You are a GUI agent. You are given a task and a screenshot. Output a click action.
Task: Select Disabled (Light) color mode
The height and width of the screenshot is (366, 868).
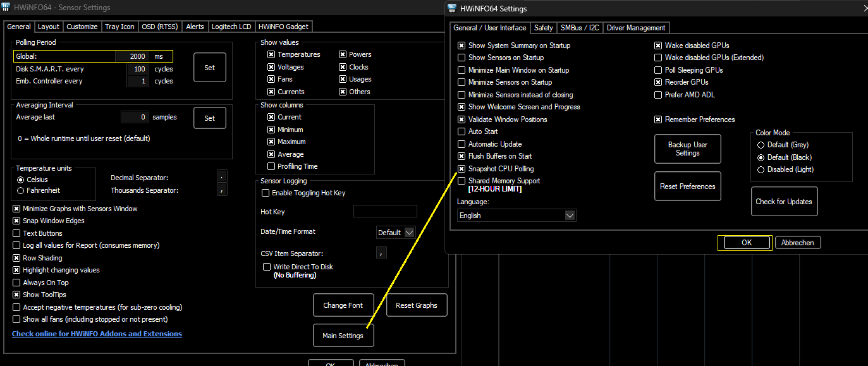pos(761,169)
